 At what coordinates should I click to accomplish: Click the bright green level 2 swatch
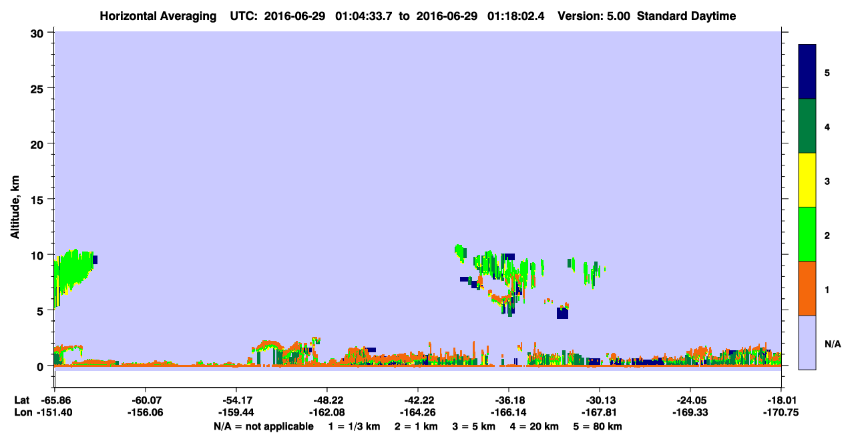click(x=807, y=234)
